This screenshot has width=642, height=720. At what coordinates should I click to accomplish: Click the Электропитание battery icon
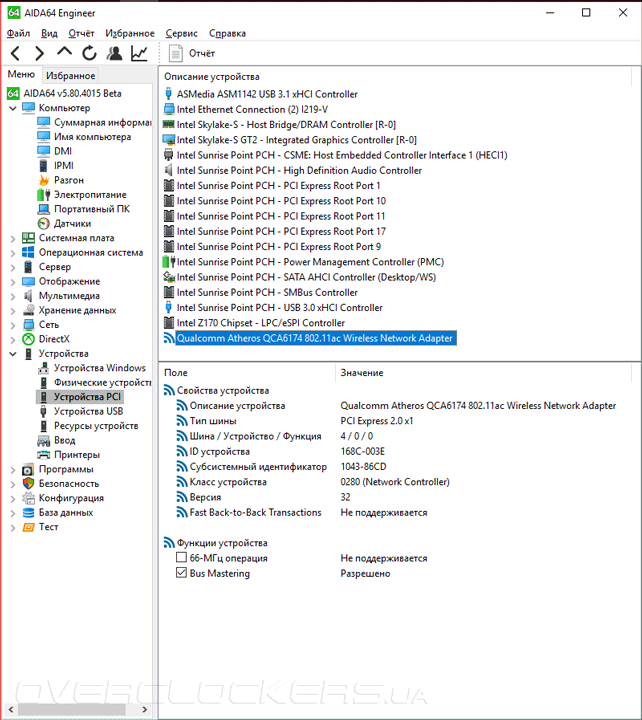[44, 195]
